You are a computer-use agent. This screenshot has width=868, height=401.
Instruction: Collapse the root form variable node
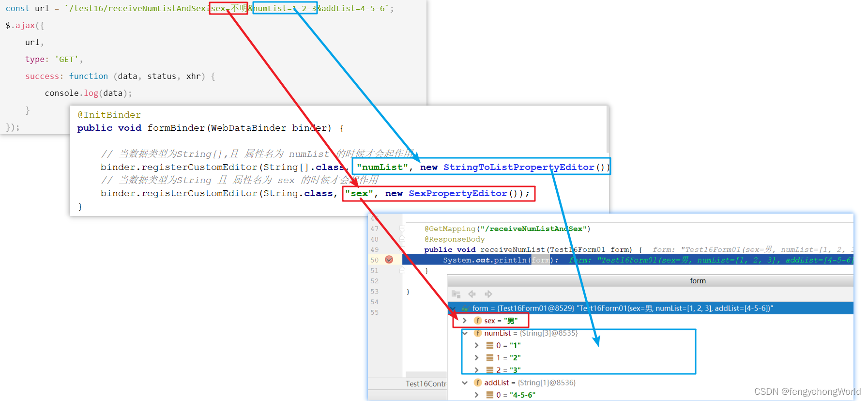click(453, 308)
